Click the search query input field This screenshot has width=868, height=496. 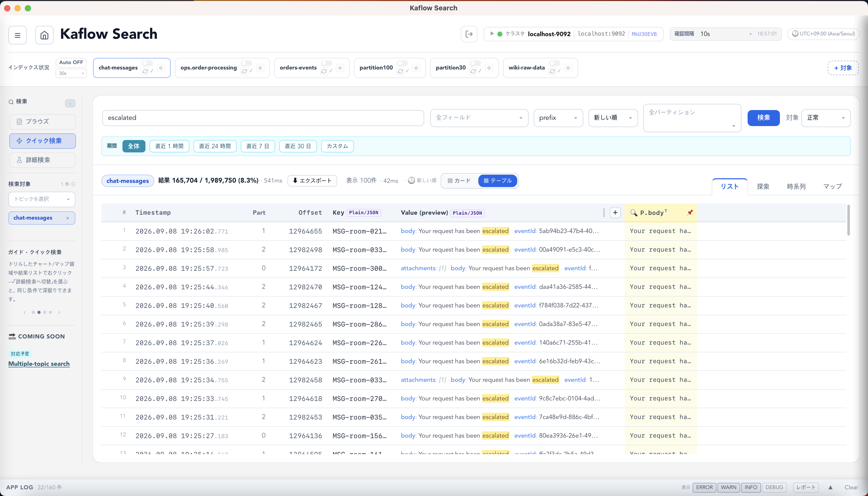[263, 118]
